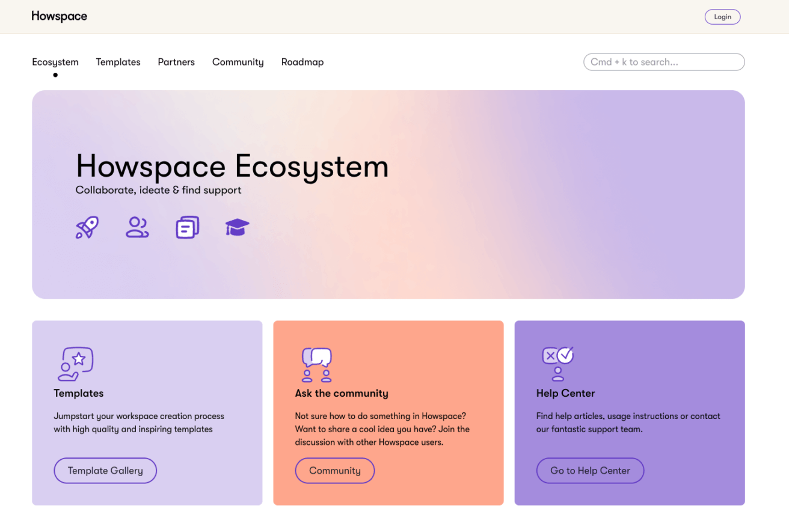Open the Roadmap navigation tab
This screenshot has width=789, height=532.
coord(302,62)
